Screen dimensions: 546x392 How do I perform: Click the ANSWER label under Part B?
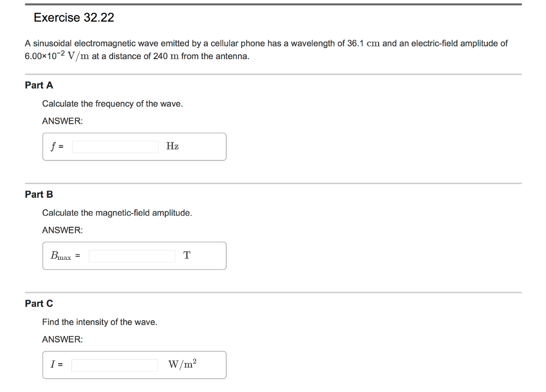[x=62, y=230]
